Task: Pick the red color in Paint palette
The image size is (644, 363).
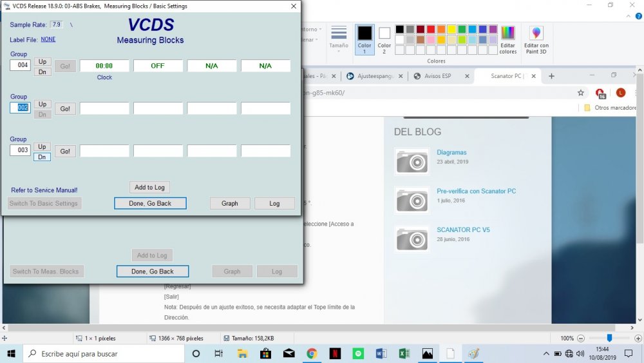Action: pos(431,29)
